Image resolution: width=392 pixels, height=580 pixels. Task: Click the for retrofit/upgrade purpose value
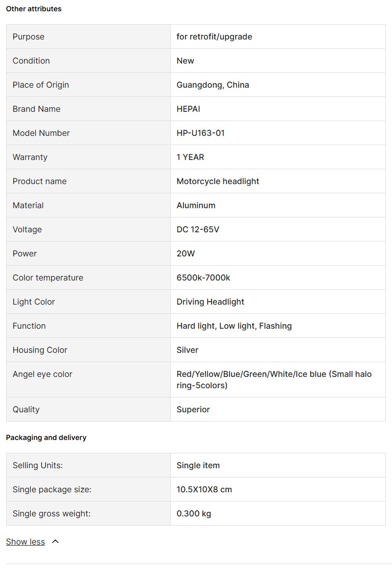click(214, 36)
